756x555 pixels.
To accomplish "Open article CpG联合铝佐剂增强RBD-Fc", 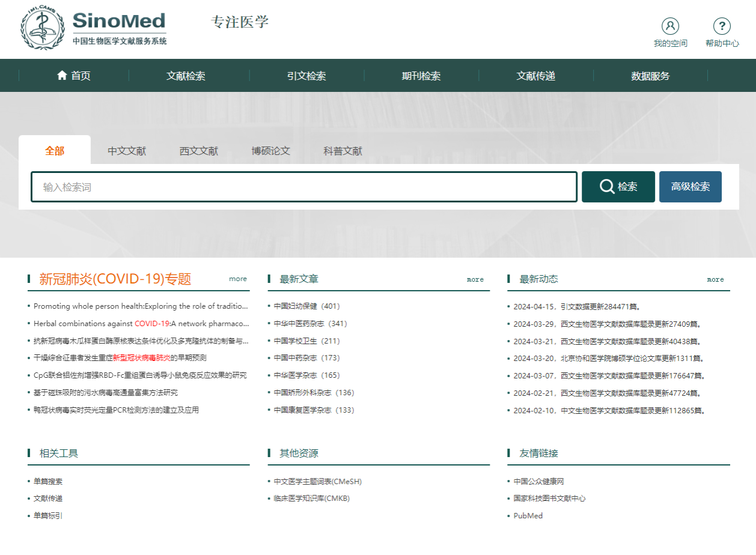I will click(140, 375).
